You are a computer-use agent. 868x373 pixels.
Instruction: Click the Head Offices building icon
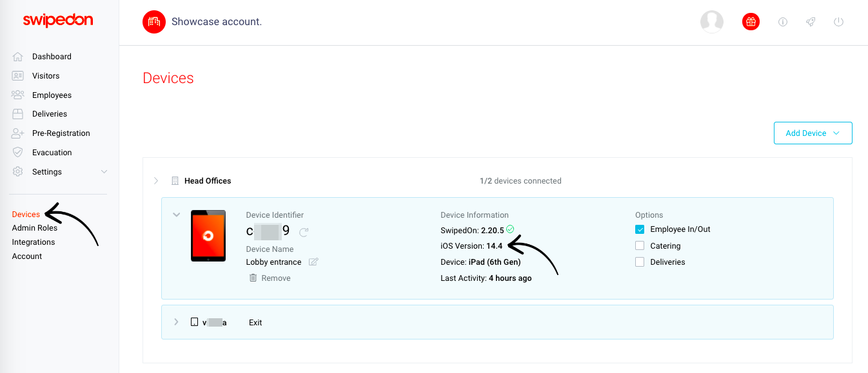(175, 181)
